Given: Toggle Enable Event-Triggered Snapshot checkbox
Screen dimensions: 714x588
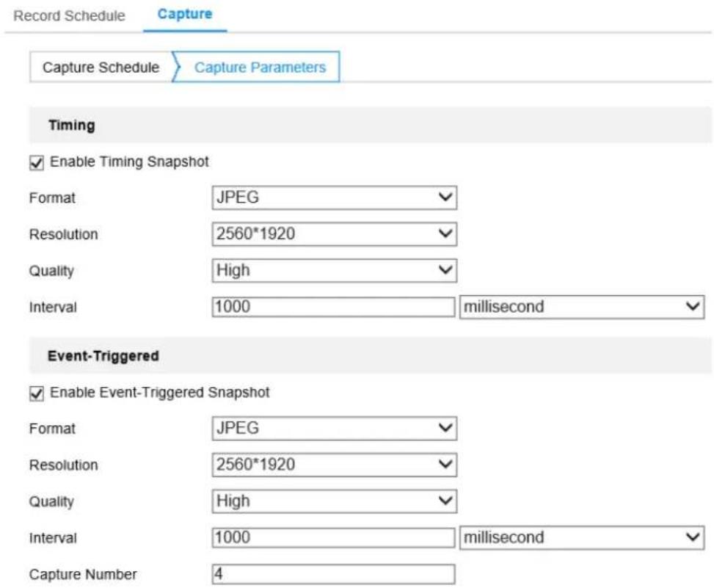Looking at the screenshot, I should pos(37,393).
